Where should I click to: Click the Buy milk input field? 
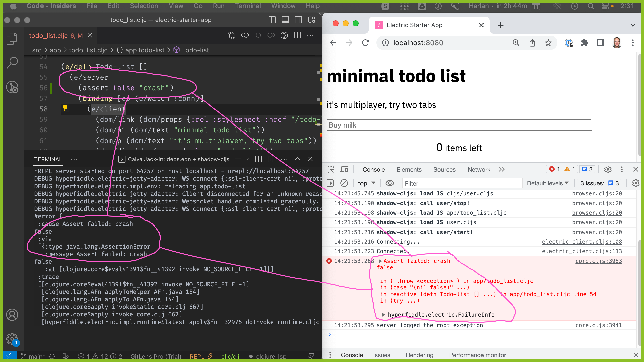coord(459,125)
